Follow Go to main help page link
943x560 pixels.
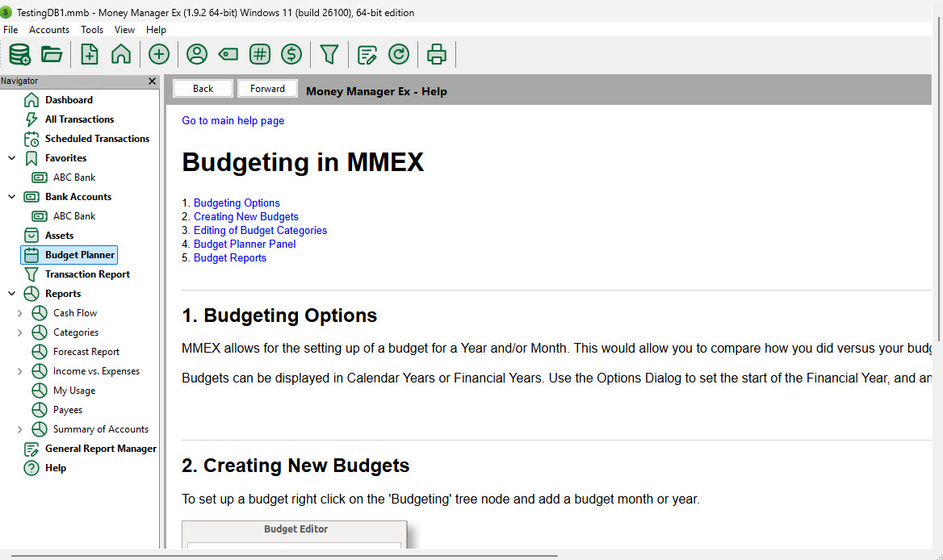[x=233, y=120]
